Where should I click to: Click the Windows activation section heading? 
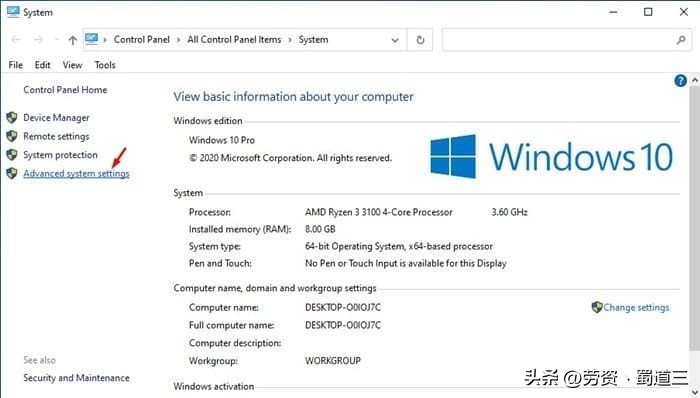213,386
